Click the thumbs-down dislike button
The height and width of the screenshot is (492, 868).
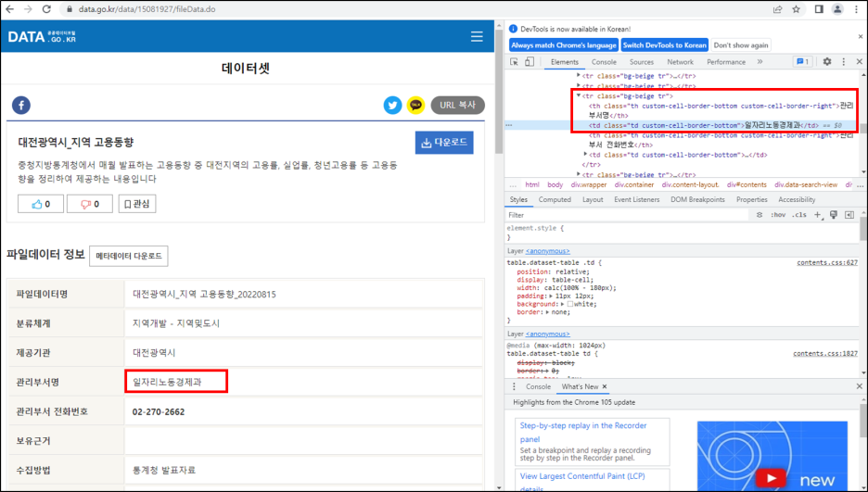pyautogui.click(x=90, y=204)
